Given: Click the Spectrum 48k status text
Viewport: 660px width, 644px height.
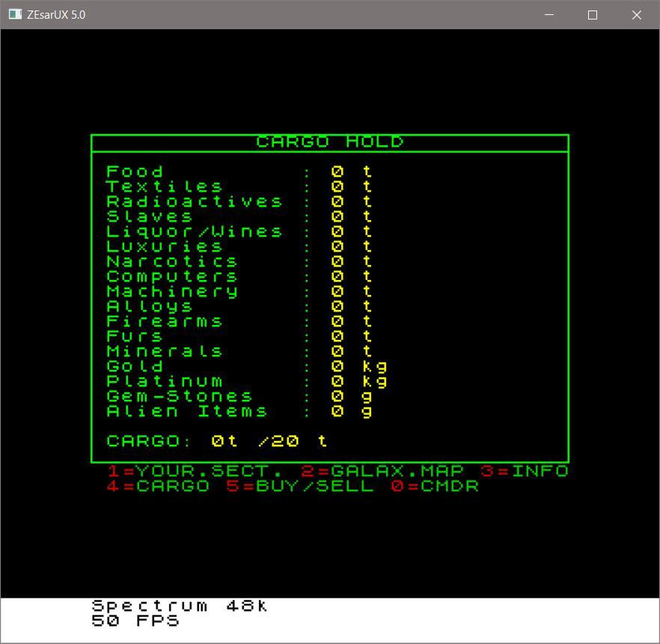Looking at the screenshot, I should [x=180, y=606].
